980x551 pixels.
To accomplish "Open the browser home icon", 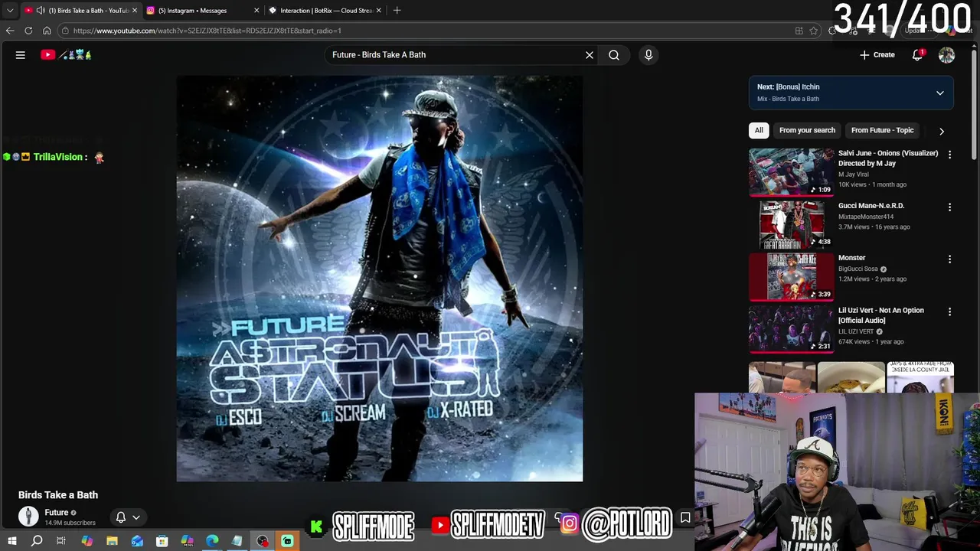I will tap(47, 31).
